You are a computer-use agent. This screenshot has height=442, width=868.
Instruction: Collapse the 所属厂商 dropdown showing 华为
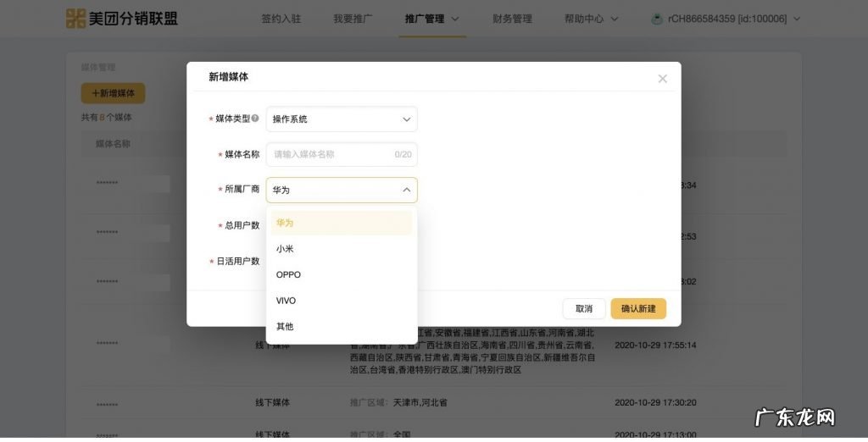(x=342, y=190)
